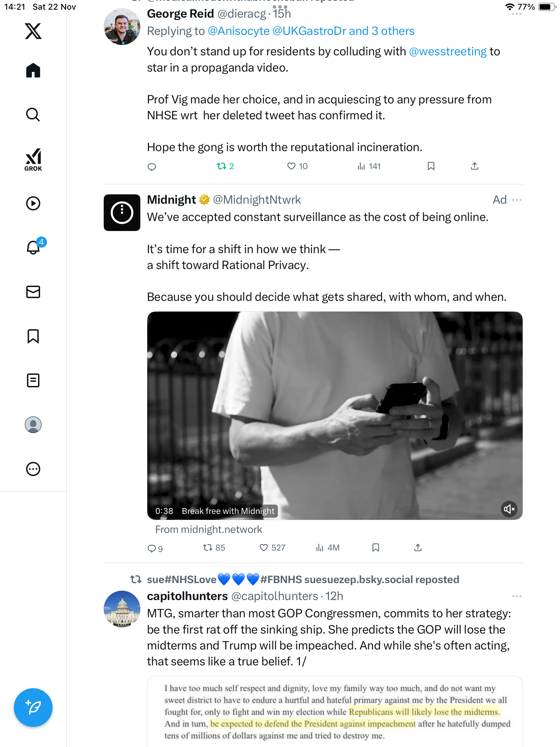Open the highlighted letter screenshot image
The height and width of the screenshot is (747, 560).
coord(335,712)
